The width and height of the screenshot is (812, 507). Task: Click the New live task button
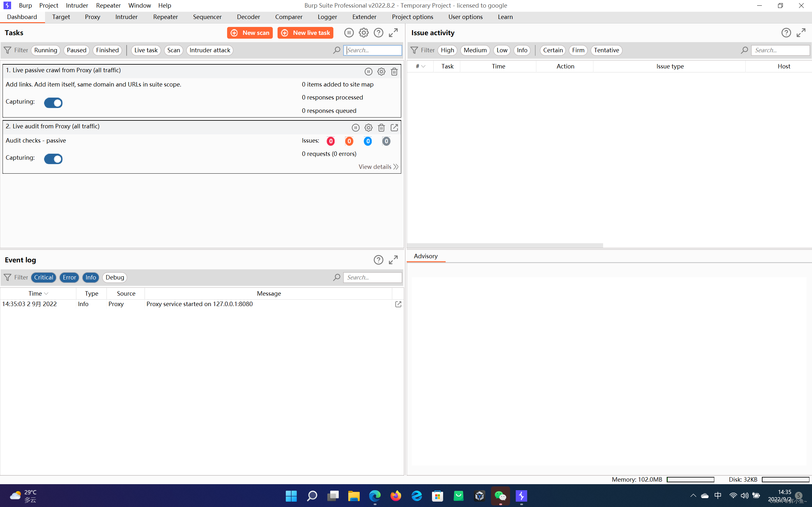point(305,33)
